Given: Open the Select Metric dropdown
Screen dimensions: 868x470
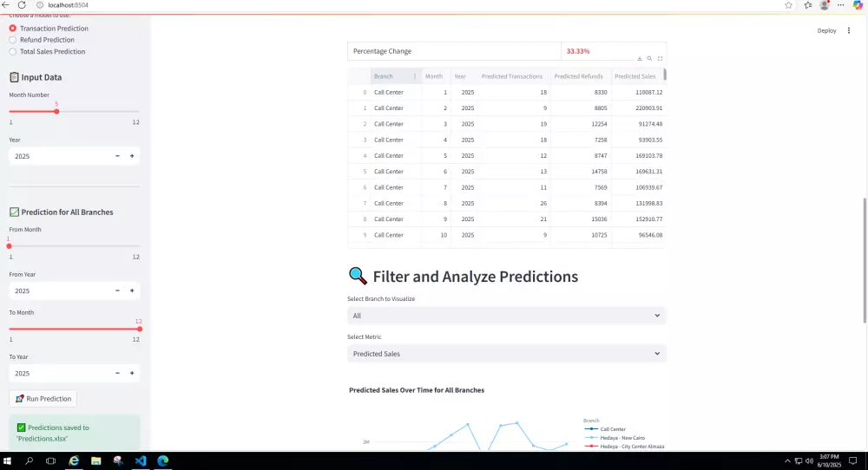Looking at the screenshot, I should (x=507, y=354).
